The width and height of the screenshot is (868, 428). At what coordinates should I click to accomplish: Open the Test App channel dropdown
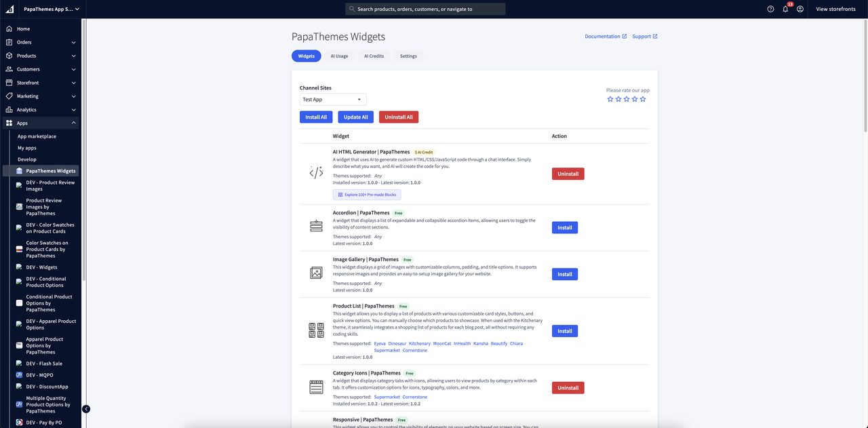coord(332,98)
